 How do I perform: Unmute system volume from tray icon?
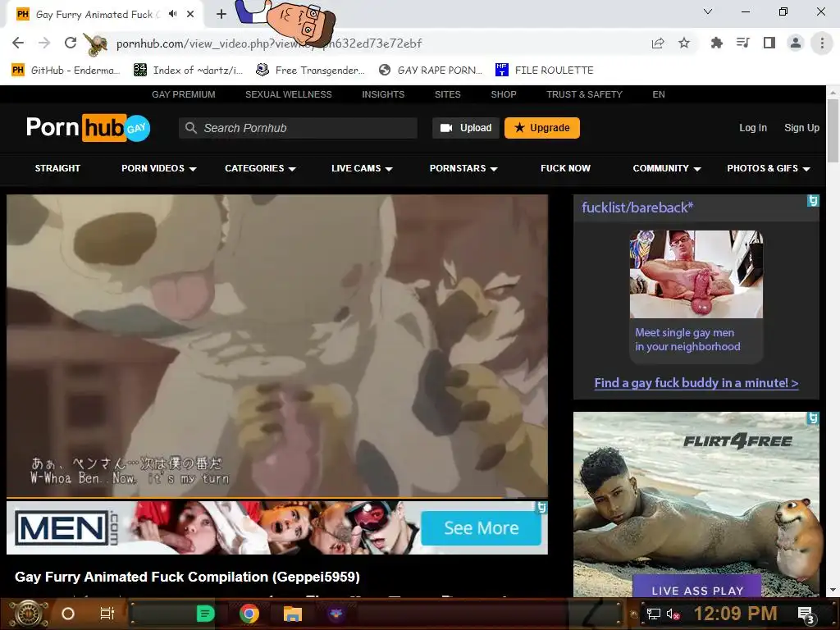pyautogui.click(x=673, y=614)
